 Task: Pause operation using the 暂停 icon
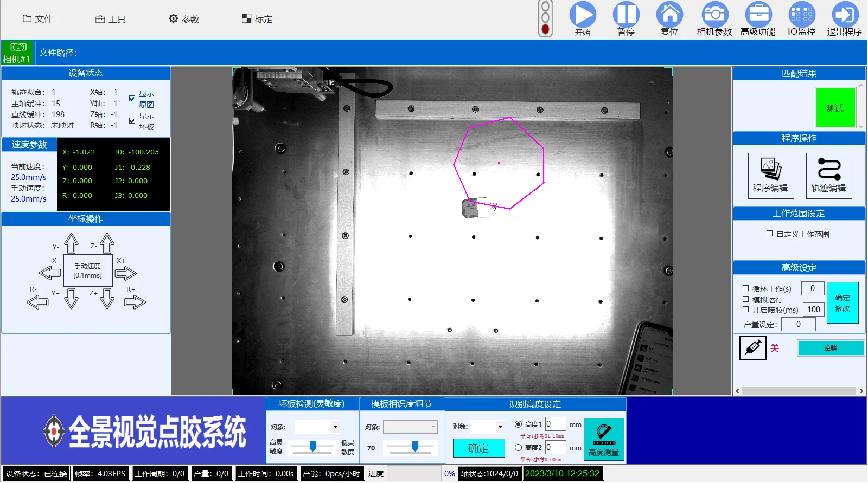(626, 15)
